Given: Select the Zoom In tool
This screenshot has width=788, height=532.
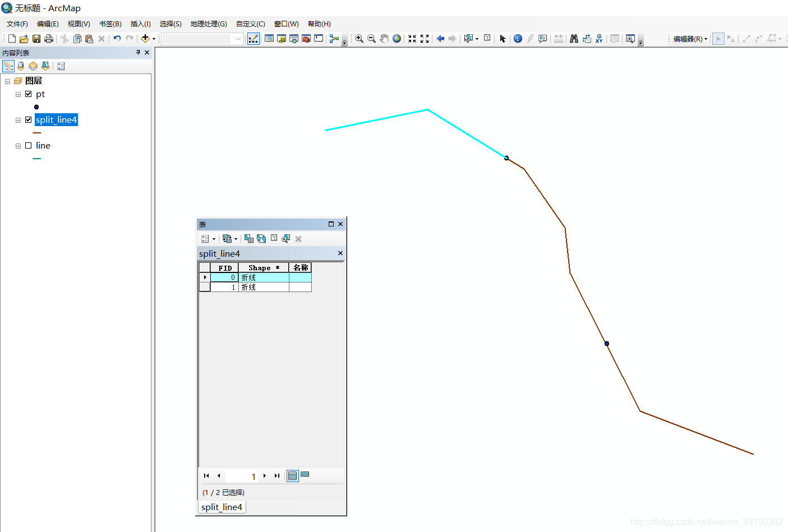Looking at the screenshot, I should (359, 39).
